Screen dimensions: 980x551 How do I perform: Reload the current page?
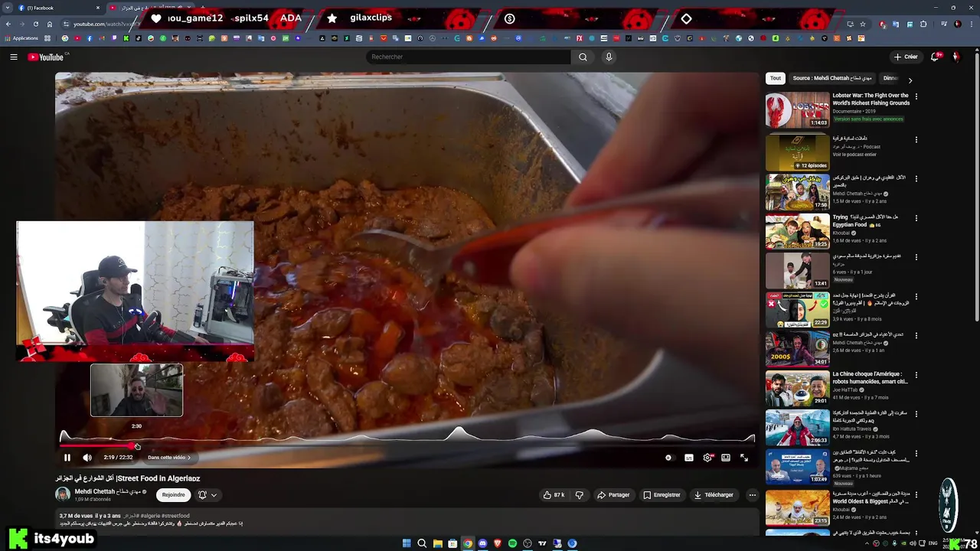(x=35, y=24)
